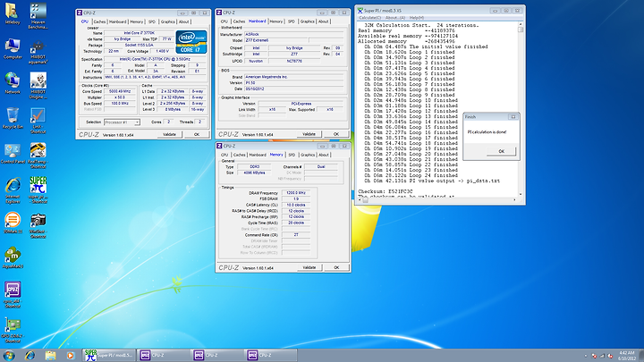644x362 pixels.
Task: Launch the GPU-Z shortcut on desktop
Action: 13,330
